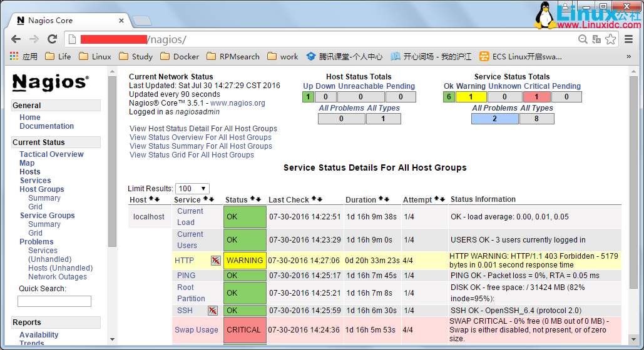Open the Service Groups sidebar link

47,216
